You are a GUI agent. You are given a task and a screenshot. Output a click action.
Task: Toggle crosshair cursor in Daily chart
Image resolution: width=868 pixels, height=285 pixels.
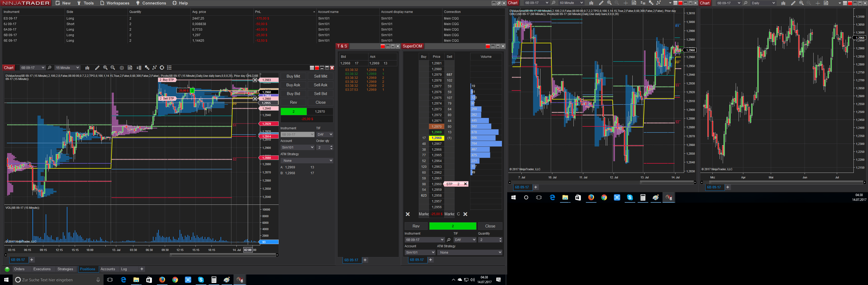[x=818, y=3]
